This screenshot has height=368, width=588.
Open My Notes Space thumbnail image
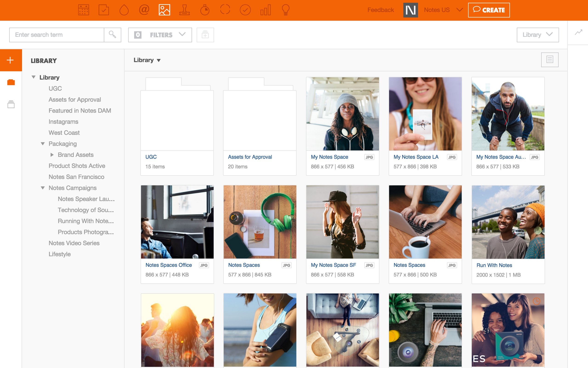pos(342,114)
